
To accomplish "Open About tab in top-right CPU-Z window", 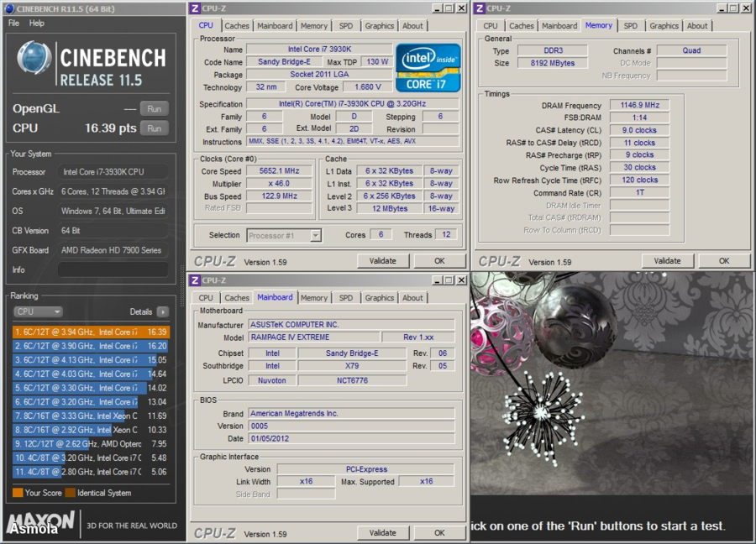I will [697, 26].
